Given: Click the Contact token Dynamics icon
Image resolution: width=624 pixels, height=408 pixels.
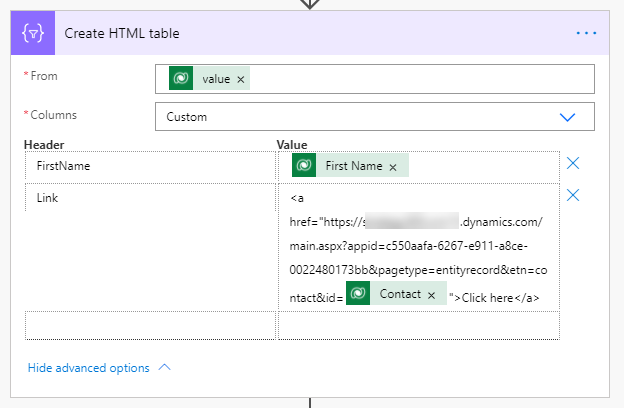Looking at the screenshot, I should tap(358, 293).
